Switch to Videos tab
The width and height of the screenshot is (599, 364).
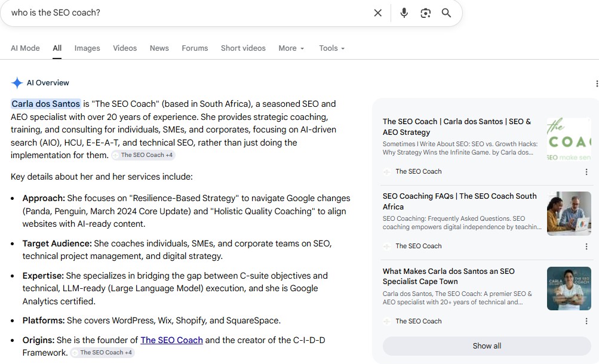pyautogui.click(x=125, y=48)
